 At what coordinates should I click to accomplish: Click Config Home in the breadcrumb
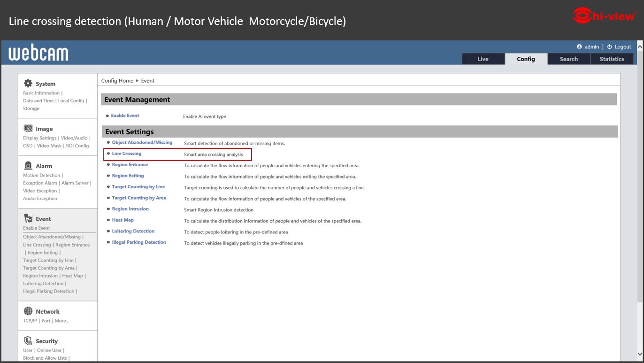pyautogui.click(x=117, y=81)
